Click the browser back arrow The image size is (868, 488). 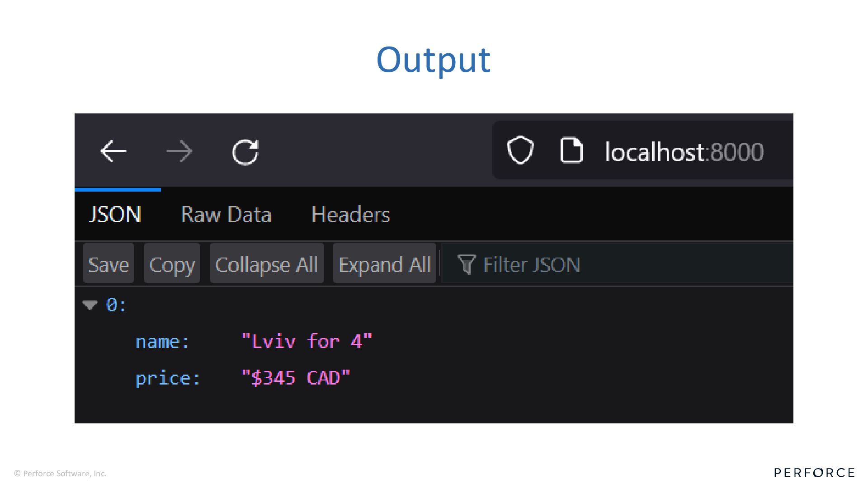113,151
